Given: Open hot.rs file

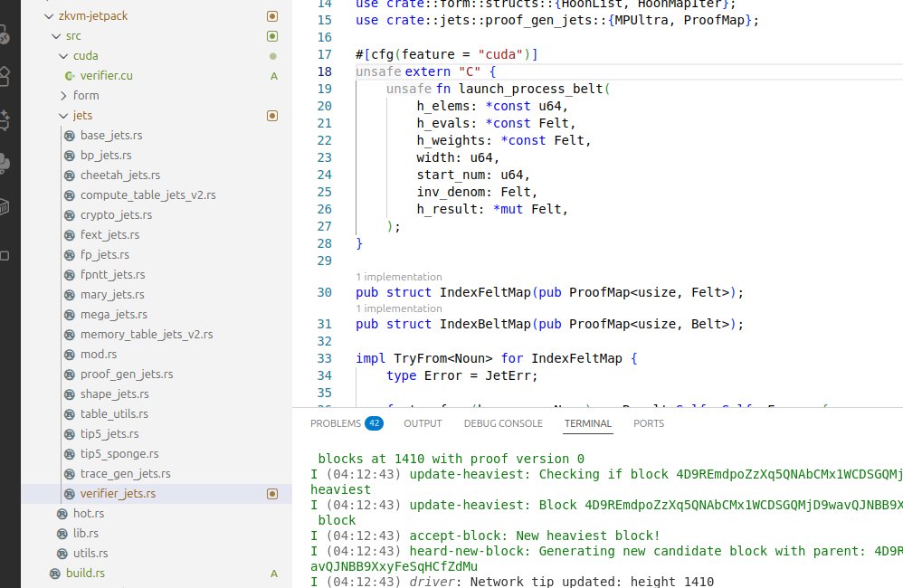Looking at the screenshot, I should (x=89, y=514).
